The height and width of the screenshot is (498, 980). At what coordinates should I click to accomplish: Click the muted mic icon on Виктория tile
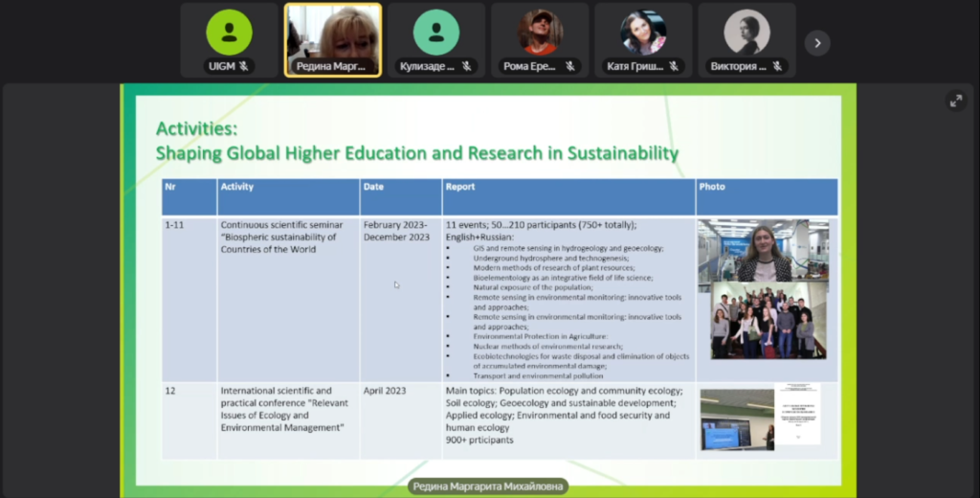pyautogui.click(x=777, y=66)
